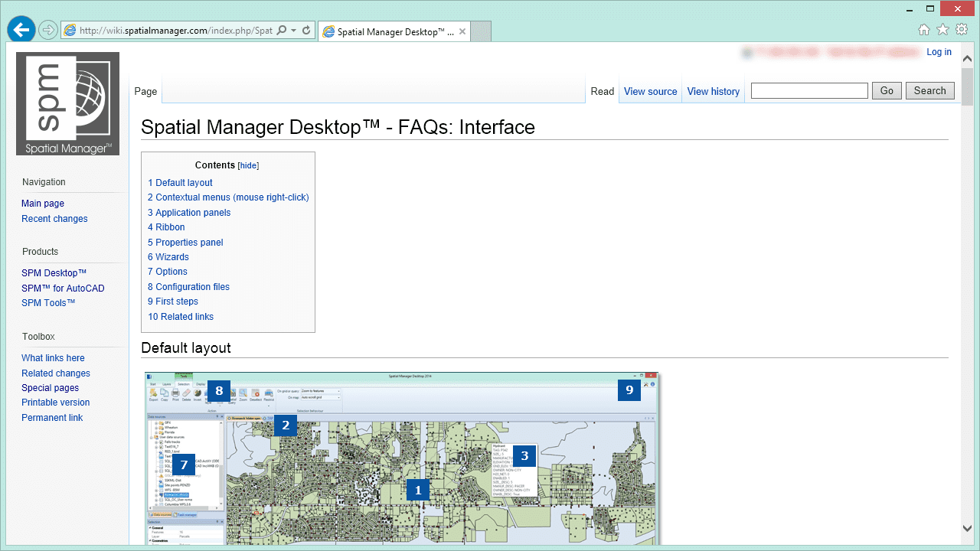This screenshot has width=980, height=551.
Task: Jump to 7 Options section
Action: (x=168, y=272)
